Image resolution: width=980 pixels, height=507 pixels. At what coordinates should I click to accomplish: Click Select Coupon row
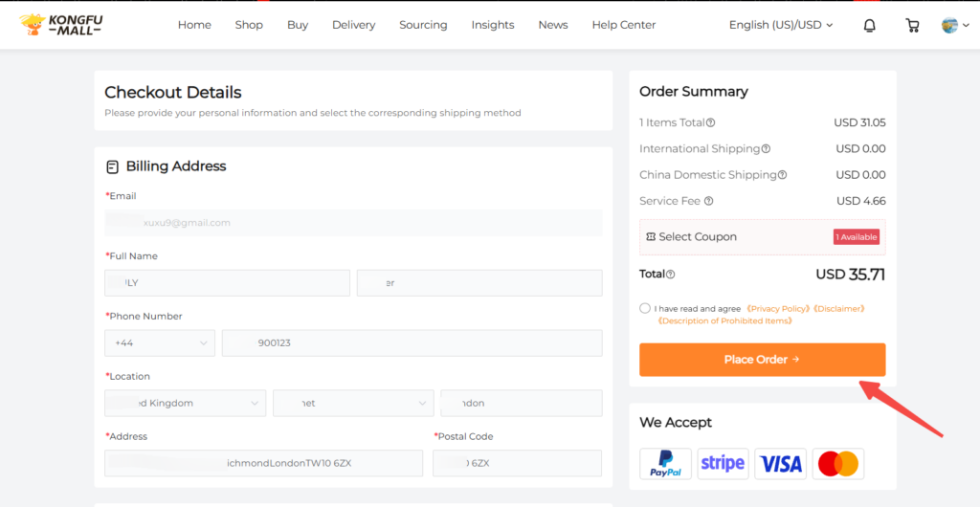point(762,237)
